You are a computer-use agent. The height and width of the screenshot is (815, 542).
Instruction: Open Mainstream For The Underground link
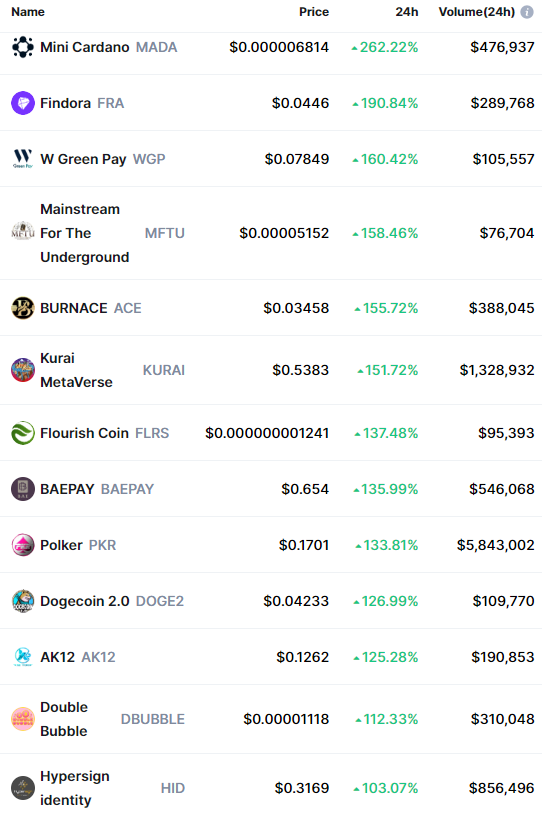[85, 233]
